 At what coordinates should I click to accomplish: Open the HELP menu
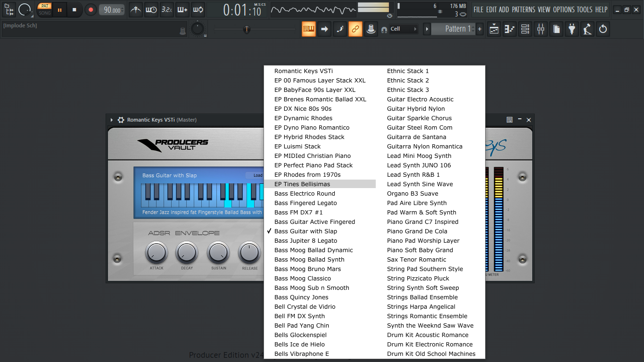(x=601, y=9)
